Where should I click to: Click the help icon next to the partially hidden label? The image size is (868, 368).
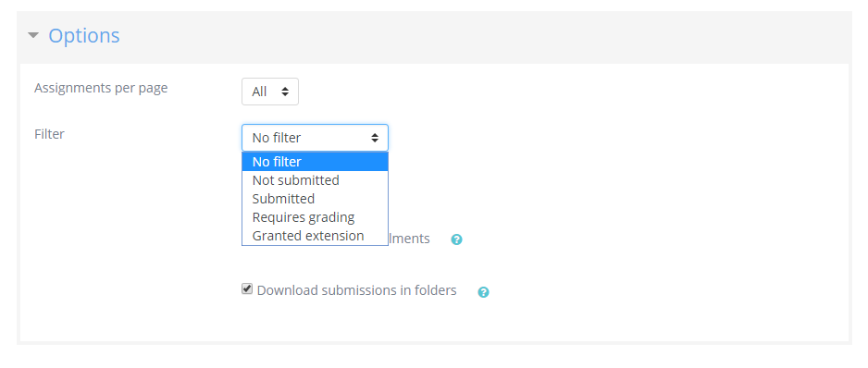tap(456, 239)
